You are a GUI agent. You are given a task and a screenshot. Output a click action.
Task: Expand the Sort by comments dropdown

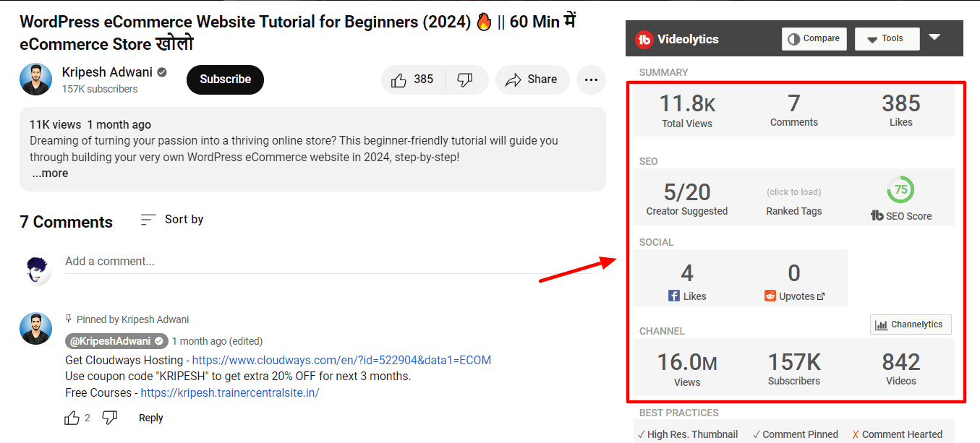coord(172,219)
